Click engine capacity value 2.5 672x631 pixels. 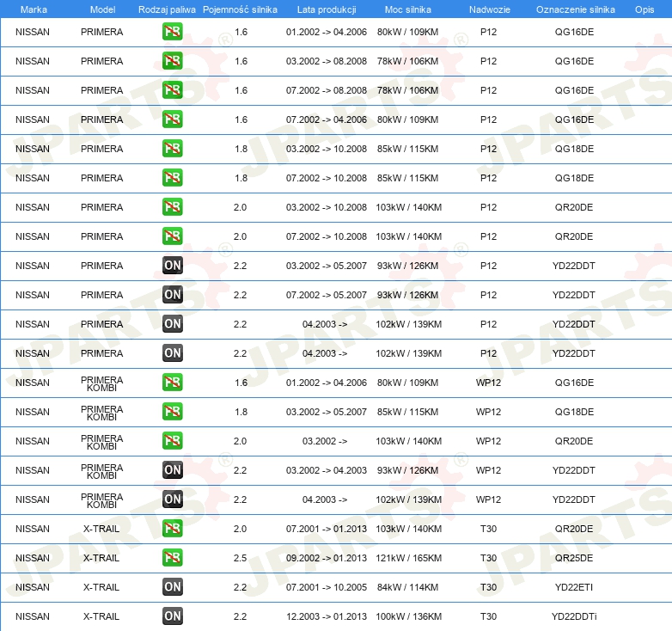[240, 558]
